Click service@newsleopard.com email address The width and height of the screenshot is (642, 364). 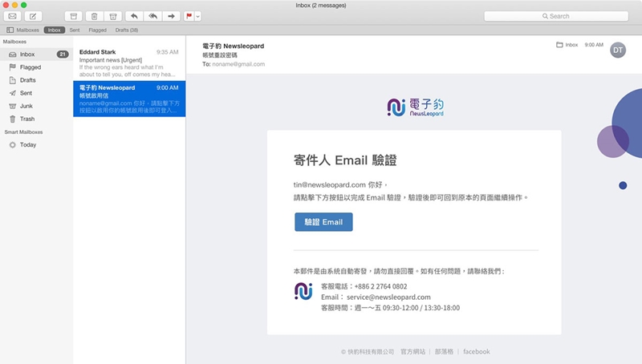click(388, 297)
